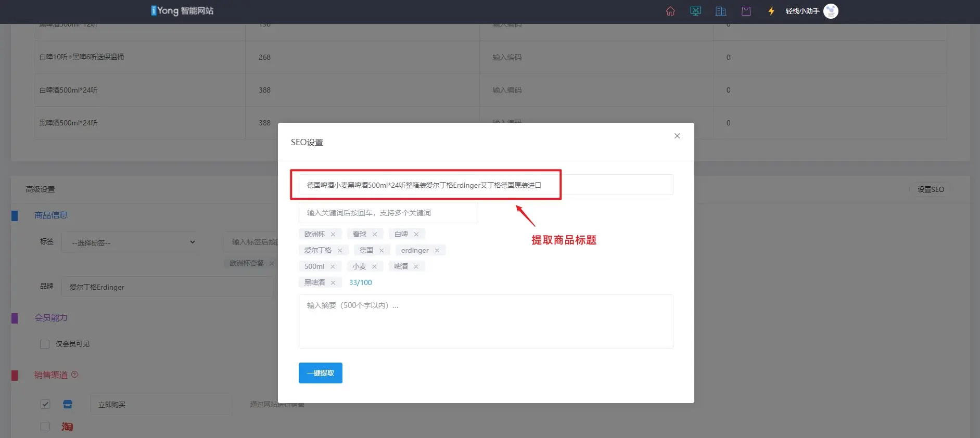Image resolution: width=980 pixels, height=438 pixels.
Task: Click the yellow lightning bolt icon
Action: click(771, 11)
